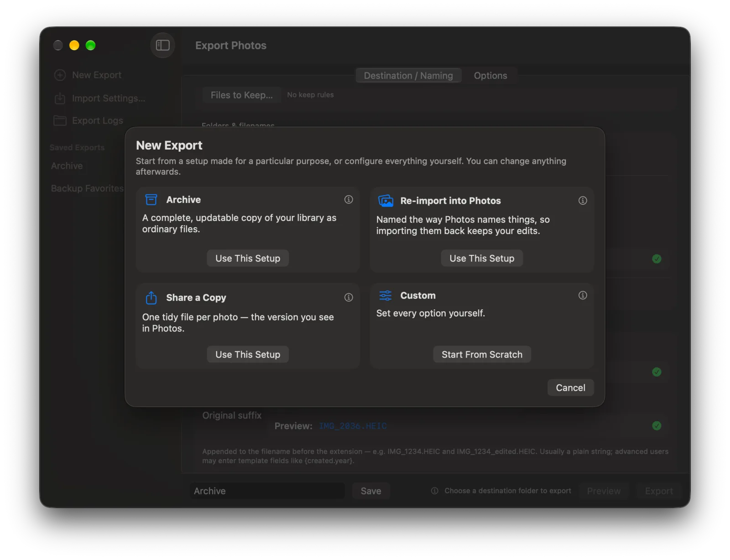The width and height of the screenshot is (730, 560).
Task: Click the Preview button in bottom bar
Action: [604, 491]
